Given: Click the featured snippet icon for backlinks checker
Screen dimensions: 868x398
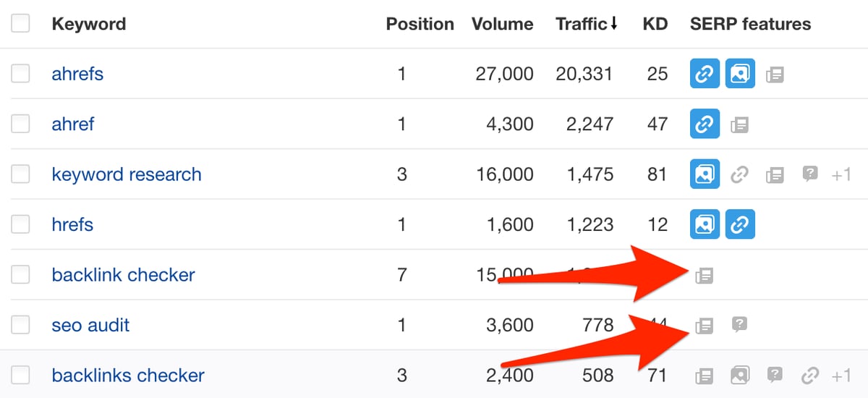Looking at the screenshot, I should (x=704, y=376).
